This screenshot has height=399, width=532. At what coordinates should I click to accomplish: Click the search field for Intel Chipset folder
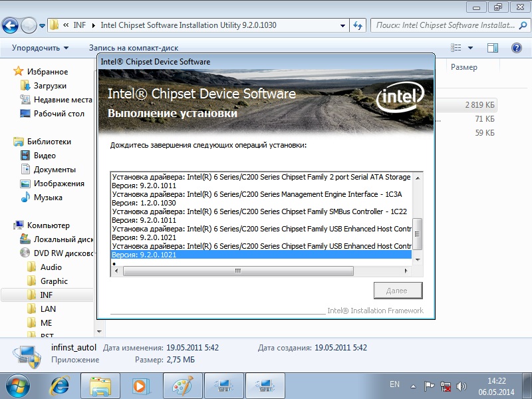[445, 25]
